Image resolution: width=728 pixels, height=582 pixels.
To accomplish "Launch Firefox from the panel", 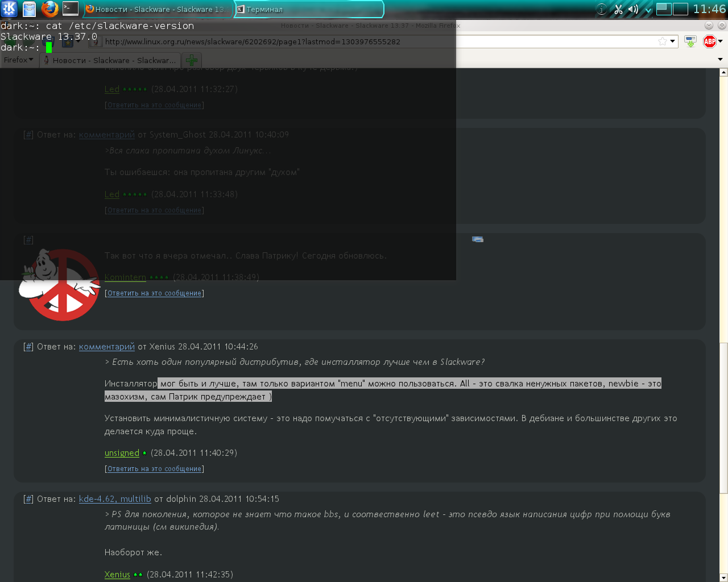I will (49, 9).
